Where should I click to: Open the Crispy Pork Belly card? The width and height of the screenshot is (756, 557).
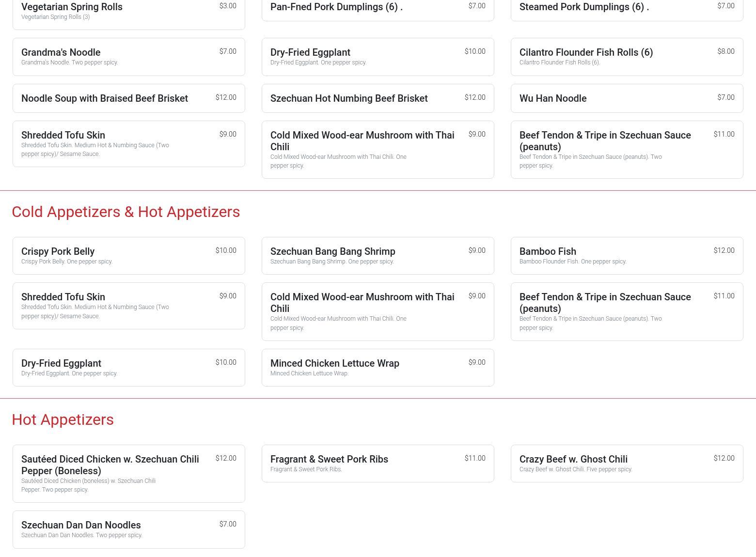pos(128,256)
